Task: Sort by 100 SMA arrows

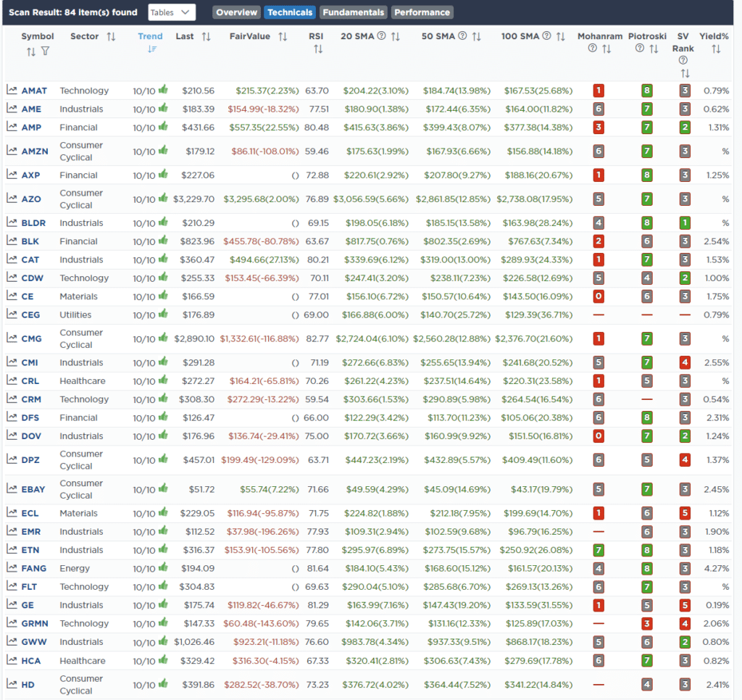Action: [561, 36]
